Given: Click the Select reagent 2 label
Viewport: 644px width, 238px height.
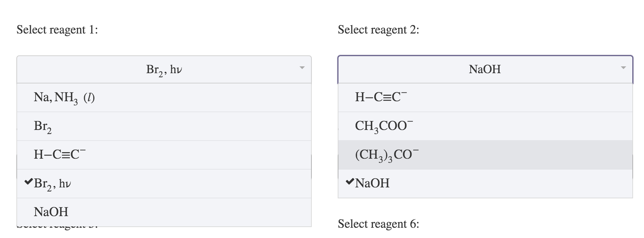Looking at the screenshot, I should point(378,30).
